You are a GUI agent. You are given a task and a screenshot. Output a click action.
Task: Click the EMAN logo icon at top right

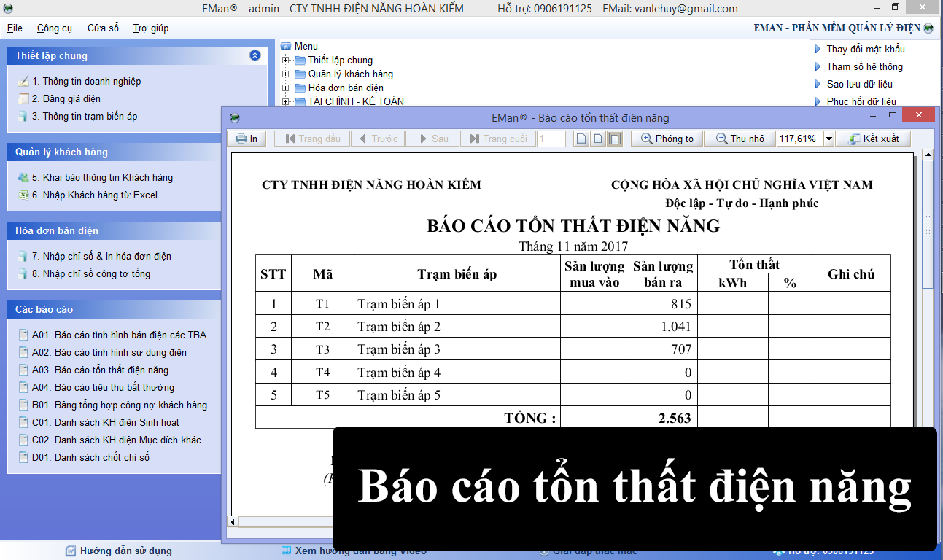928,28
